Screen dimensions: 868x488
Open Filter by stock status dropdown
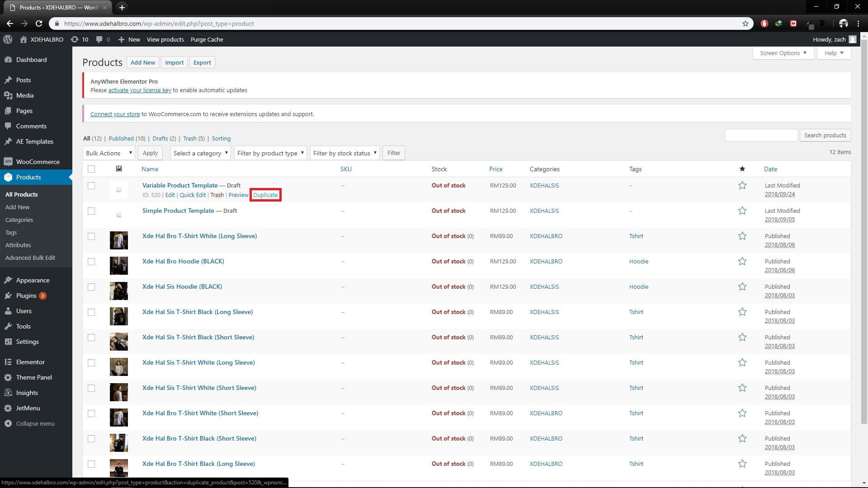point(344,153)
